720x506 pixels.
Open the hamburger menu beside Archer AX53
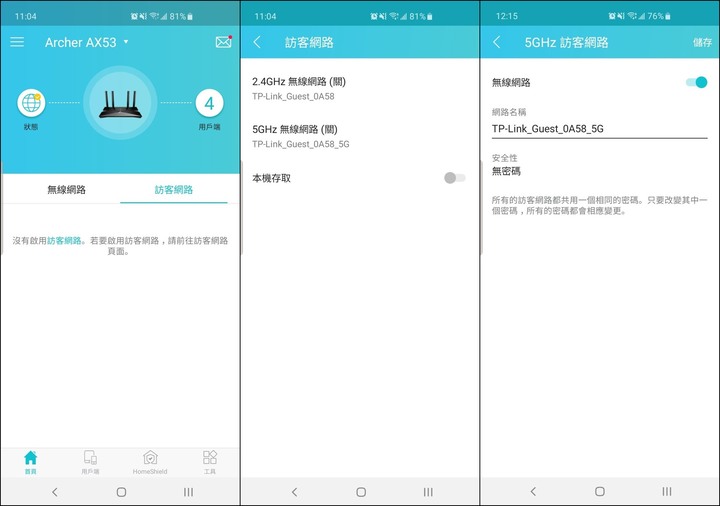click(x=17, y=42)
